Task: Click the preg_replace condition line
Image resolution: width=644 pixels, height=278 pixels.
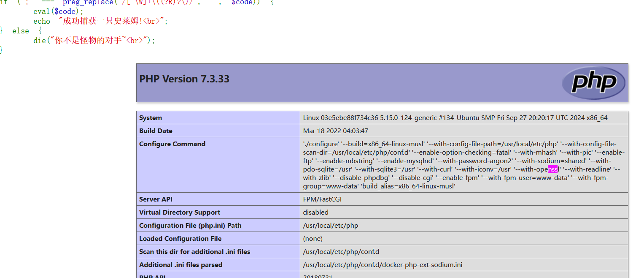Action: point(137,3)
